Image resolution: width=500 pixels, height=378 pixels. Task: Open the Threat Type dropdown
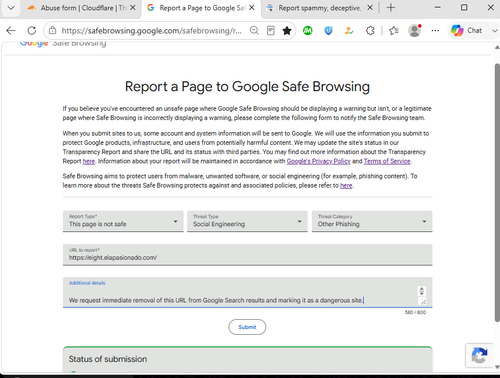(x=247, y=221)
